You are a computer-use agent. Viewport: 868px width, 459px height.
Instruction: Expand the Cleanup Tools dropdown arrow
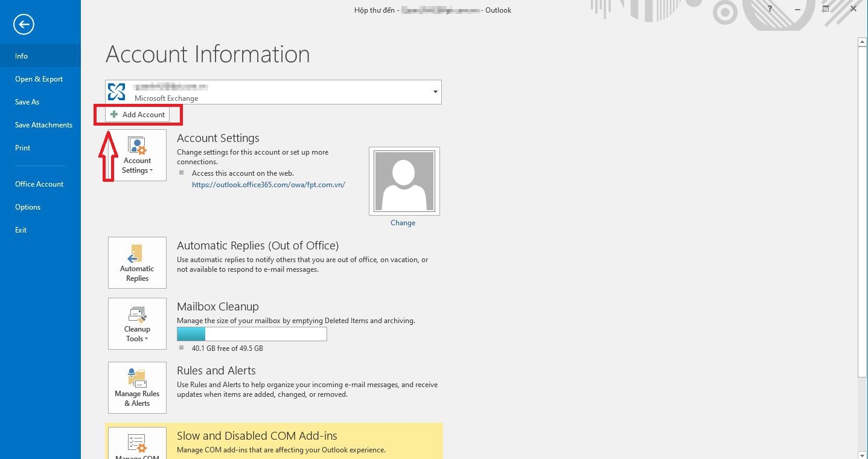point(147,339)
